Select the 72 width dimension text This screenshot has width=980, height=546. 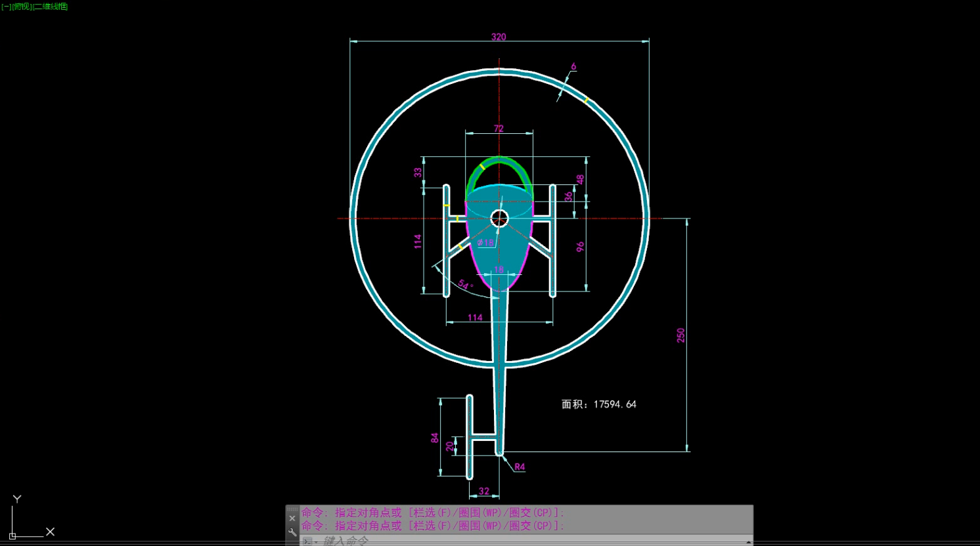point(499,129)
